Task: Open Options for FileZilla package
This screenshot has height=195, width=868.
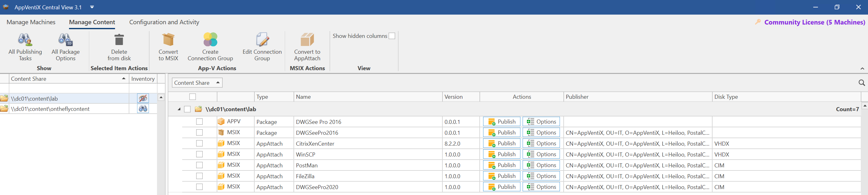Action: [541, 176]
